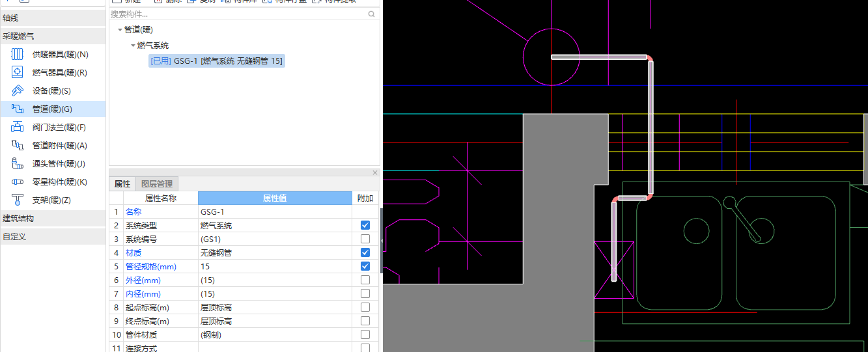Open 通头管件(暖)(J) component type

53,164
